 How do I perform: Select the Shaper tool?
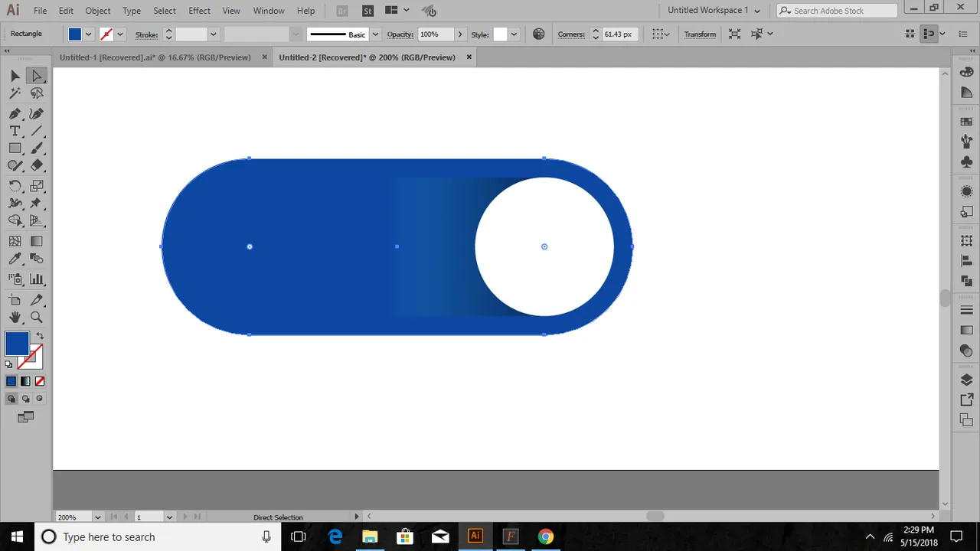pyautogui.click(x=15, y=165)
